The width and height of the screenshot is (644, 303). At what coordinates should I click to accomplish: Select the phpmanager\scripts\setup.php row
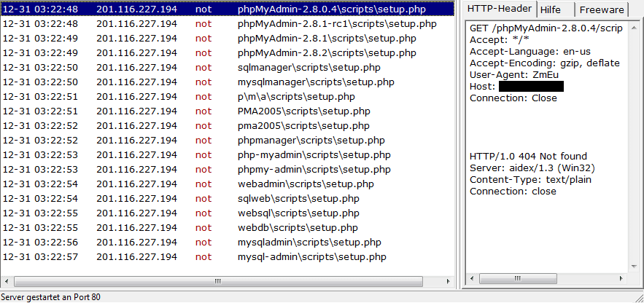(228, 141)
